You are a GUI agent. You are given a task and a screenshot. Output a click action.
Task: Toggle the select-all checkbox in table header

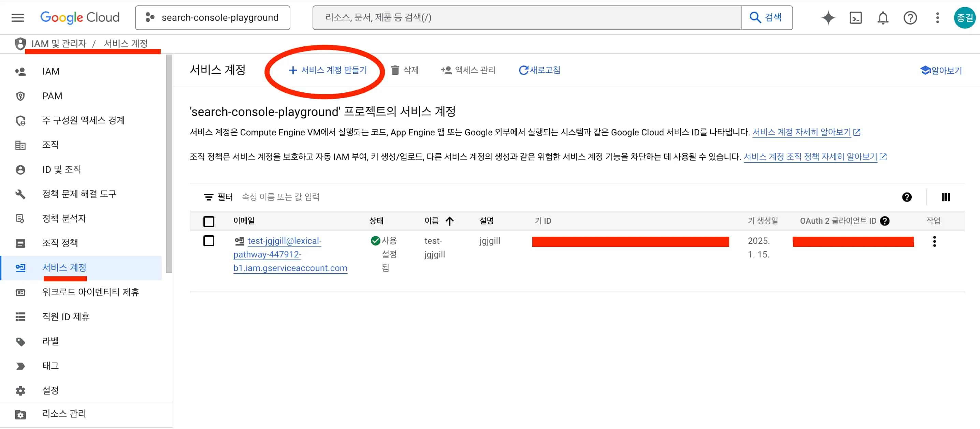point(209,221)
